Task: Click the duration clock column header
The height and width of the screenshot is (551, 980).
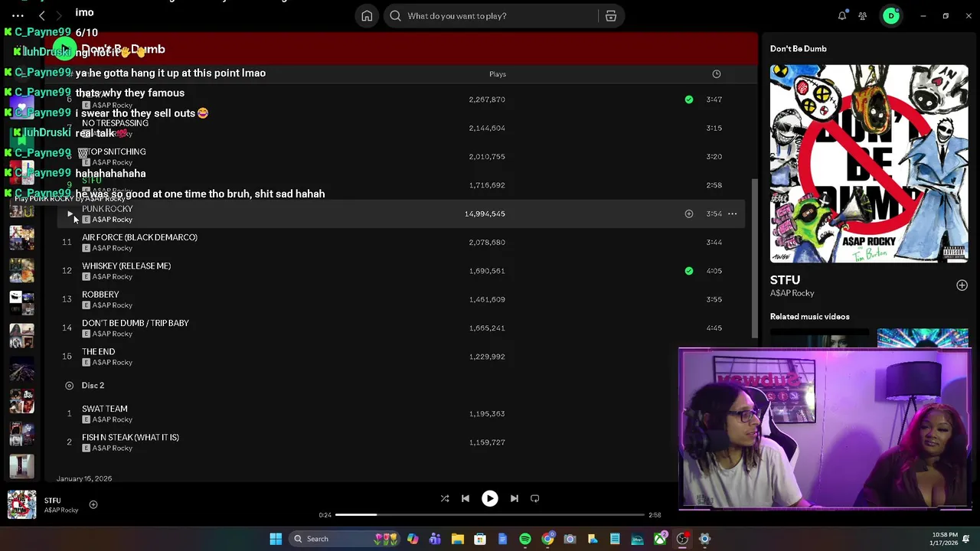Action: tap(717, 74)
